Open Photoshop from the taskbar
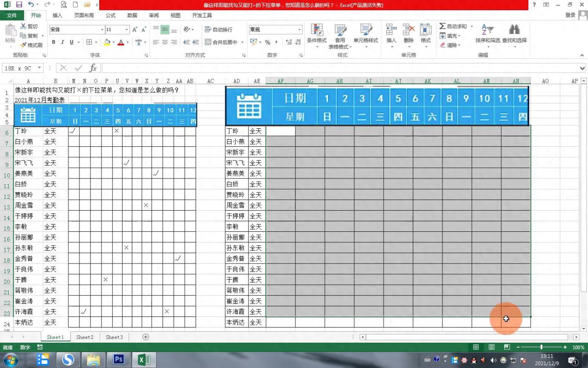The image size is (588, 368). click(x=118, y=358)
